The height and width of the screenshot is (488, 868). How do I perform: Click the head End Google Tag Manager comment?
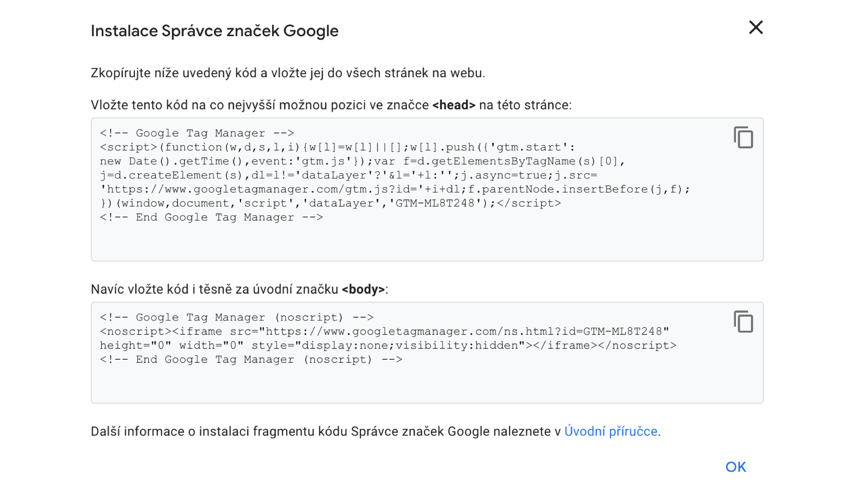pyautogui.click(x=211, y=217)
